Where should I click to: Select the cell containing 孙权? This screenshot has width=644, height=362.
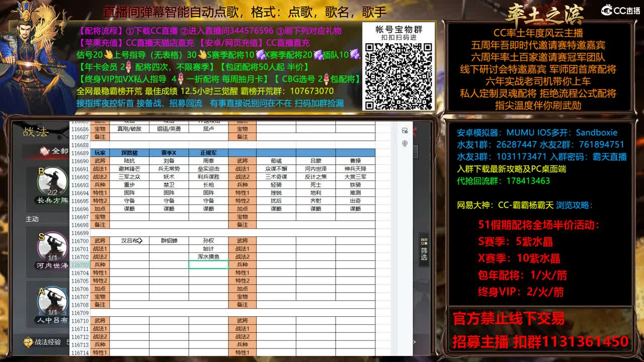208,241
